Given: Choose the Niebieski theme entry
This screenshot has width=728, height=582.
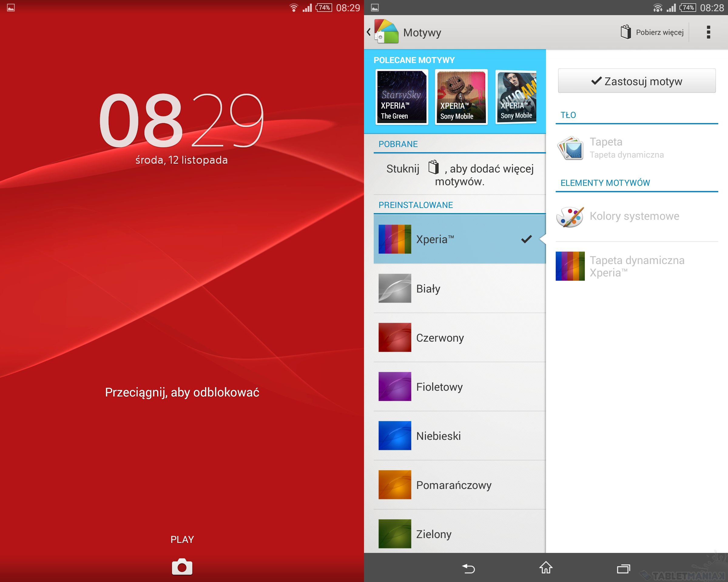Looking at the screenshot, I should 459,436.
